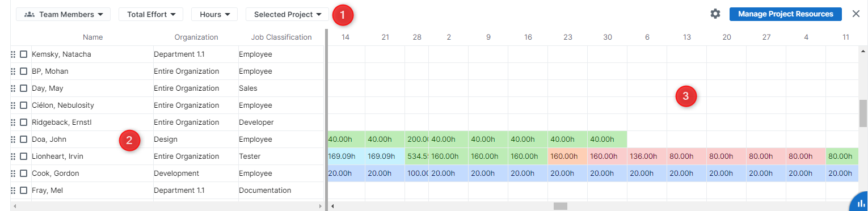The width and height of the screenshot is (868, 211).
Task: Open the settings gear icon
Action: click(715, 14)
